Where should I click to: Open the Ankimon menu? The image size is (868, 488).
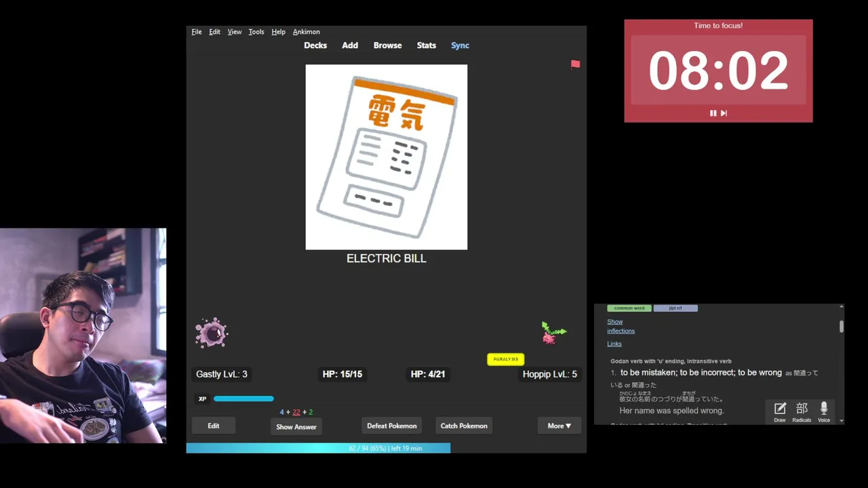pyautogui.click(x=307, y=32)
